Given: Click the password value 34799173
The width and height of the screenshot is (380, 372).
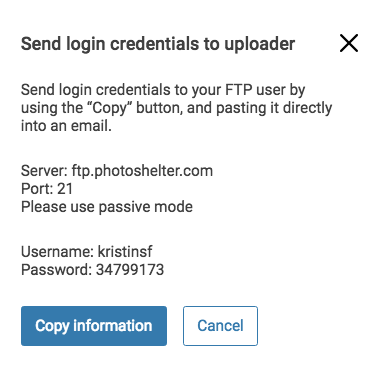Looking at the screenshot, I should [130, 270].
